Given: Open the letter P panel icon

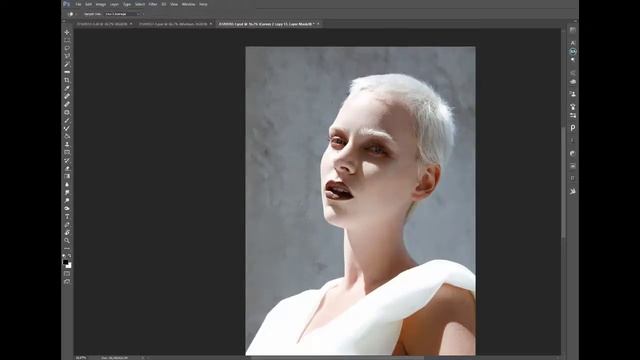Looking at the screenshot, I should [573, 128].
